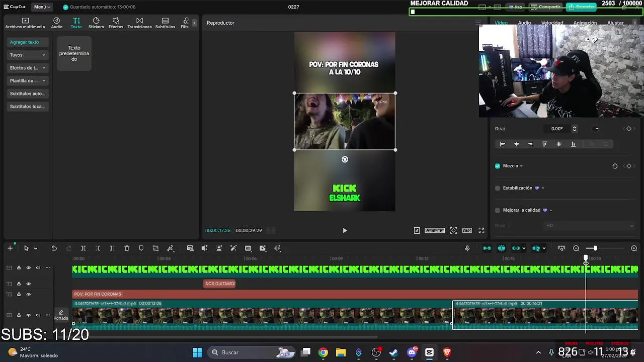644x362 pixels.
Task: Click the Compartir button
Action: coord(546,7)
